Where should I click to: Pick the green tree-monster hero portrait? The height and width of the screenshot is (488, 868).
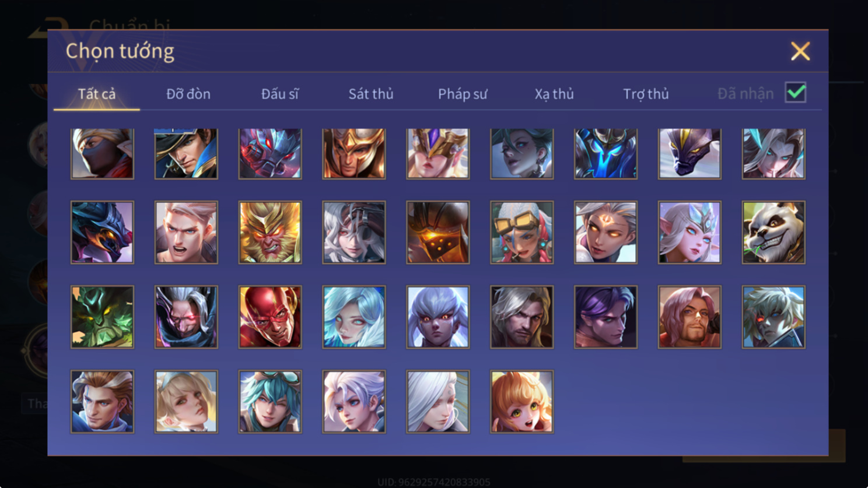pyautogui.click(x=102, y=317)
